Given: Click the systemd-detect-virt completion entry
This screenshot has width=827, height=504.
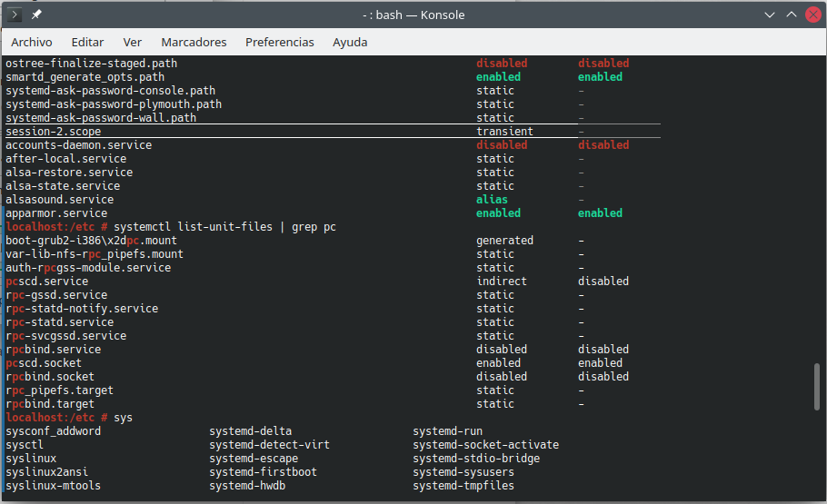Looking at the screenshot, I should 269,445.
